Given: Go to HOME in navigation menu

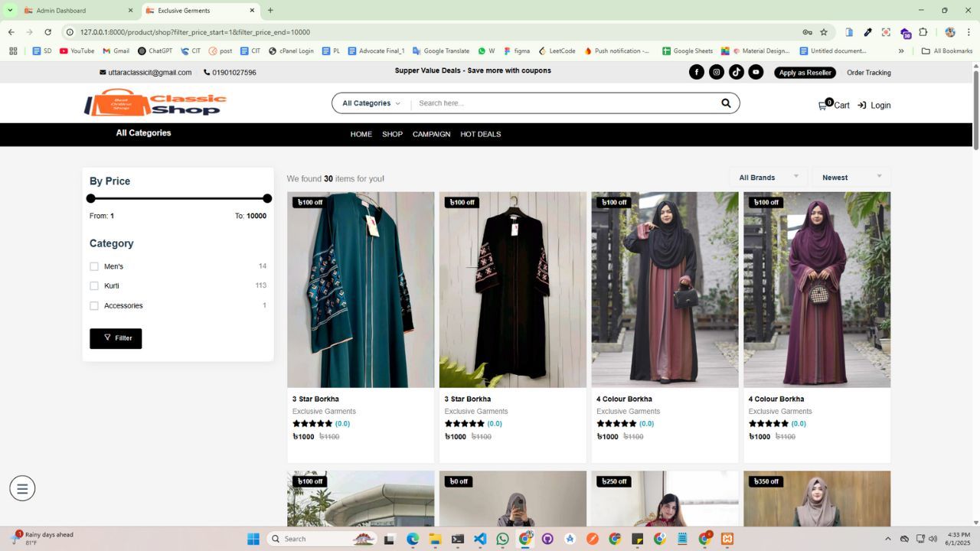Looking at the screenshot, I should [361, 134].
